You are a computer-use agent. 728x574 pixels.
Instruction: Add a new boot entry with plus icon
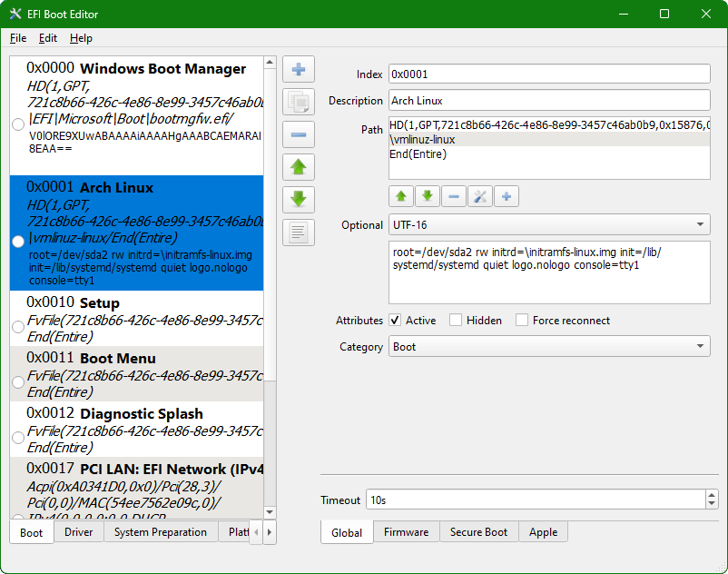pyautogui.click(x=298, y=70)
